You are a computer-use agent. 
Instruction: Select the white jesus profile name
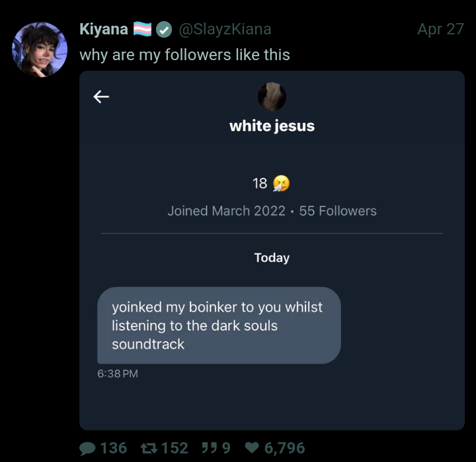click(272, 126)
